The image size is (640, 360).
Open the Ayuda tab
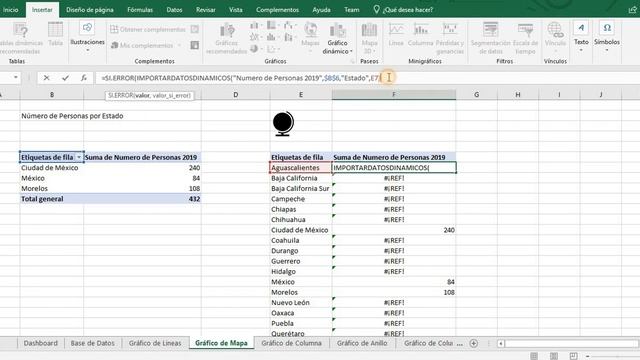click(322, 9)
